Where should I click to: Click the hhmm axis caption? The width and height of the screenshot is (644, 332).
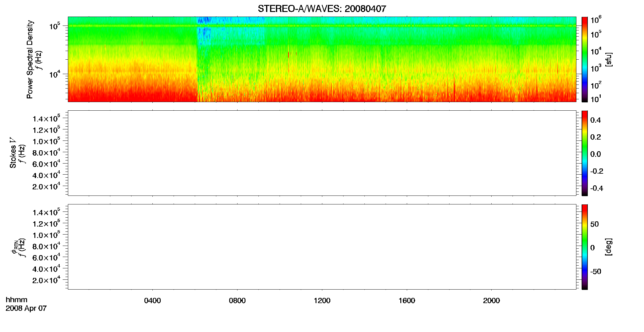[16, 300]
